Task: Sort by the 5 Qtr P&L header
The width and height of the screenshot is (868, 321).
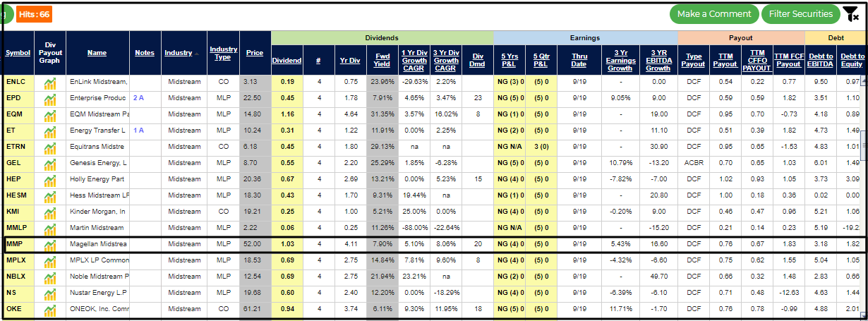Action: tap(541, 61)
